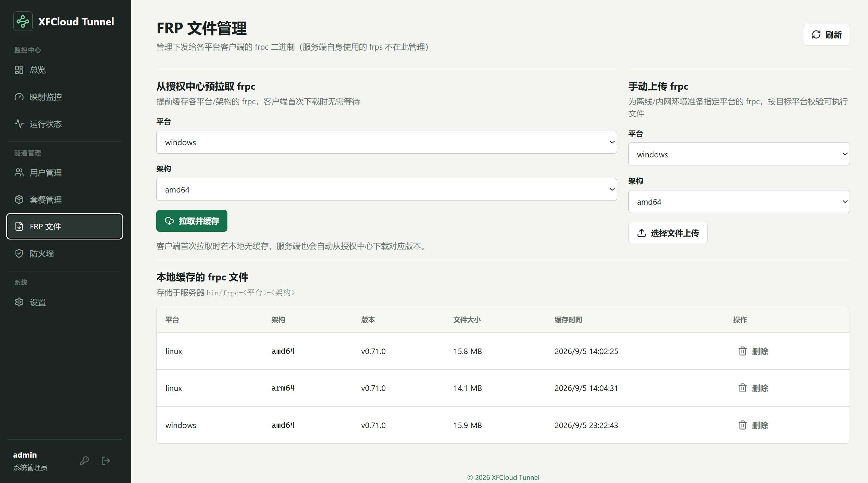Image resolution: width=868 pixels, height=483 pixels.
Task: Click the 版本 column header
Action: point(368,320)
